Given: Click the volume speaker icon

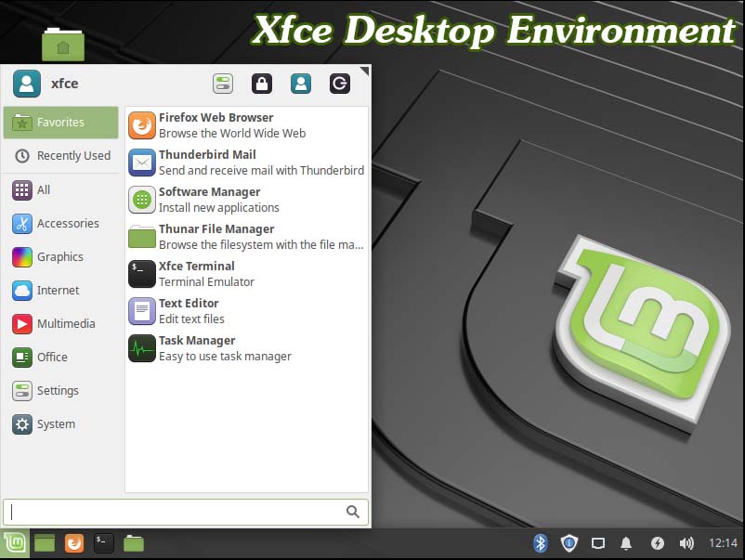Looking at the screenshot, I should click(x=686, y=543).
